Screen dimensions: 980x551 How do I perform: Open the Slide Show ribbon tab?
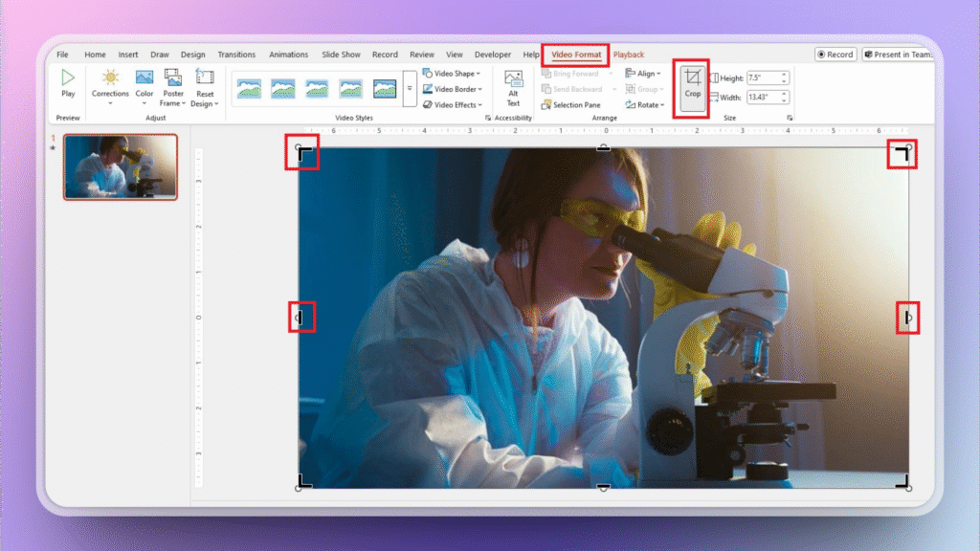click(341, 54)
